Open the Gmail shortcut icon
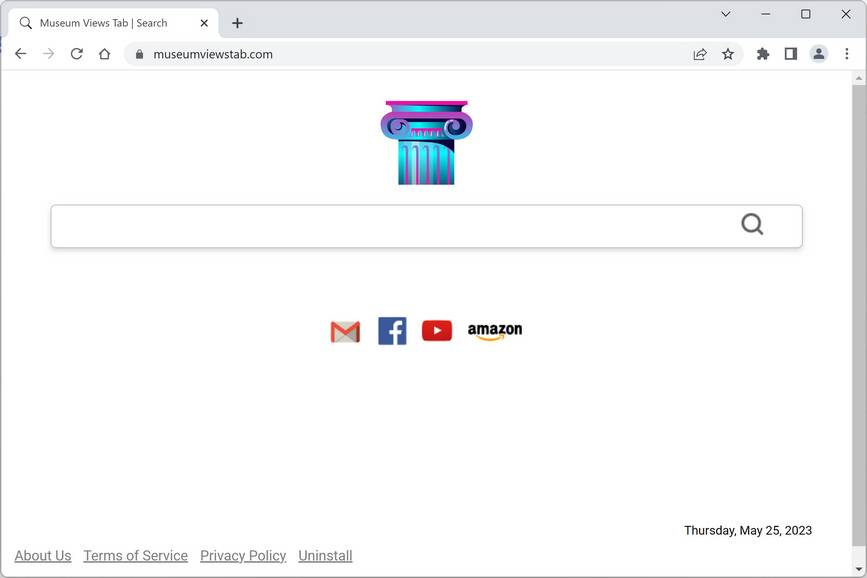The width and height of the screenshot is (867, 578). (x=345, y=332)
